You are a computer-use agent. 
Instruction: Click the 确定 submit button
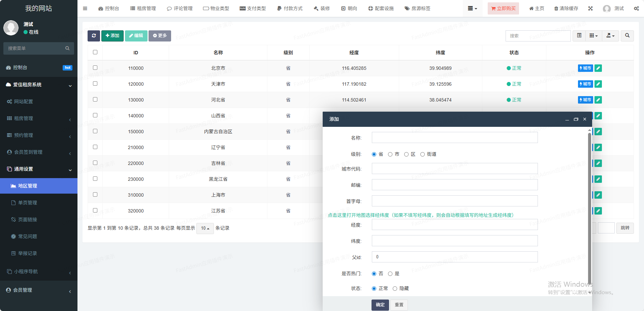(x=380, y=305)
